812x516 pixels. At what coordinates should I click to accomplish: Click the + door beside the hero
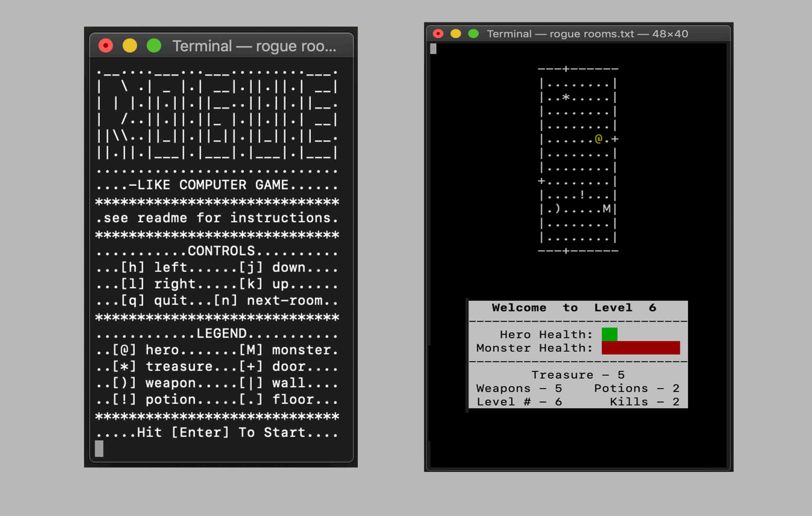[615, 139]
